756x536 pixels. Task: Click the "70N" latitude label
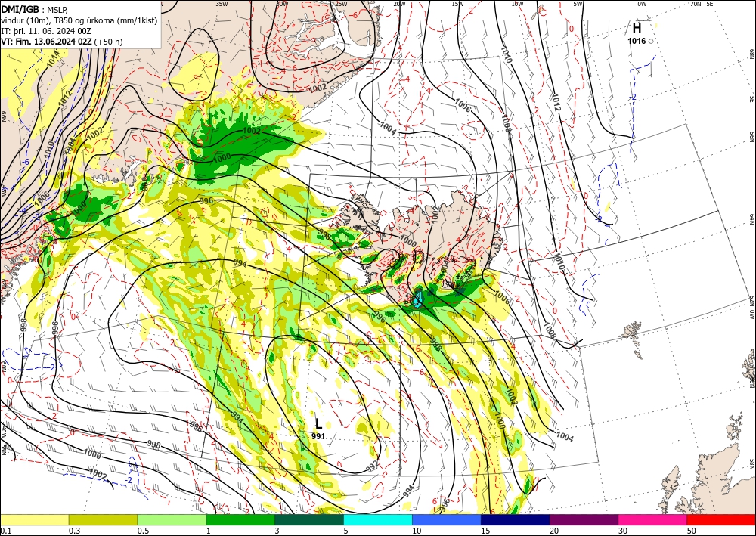(x=696, y=4)
